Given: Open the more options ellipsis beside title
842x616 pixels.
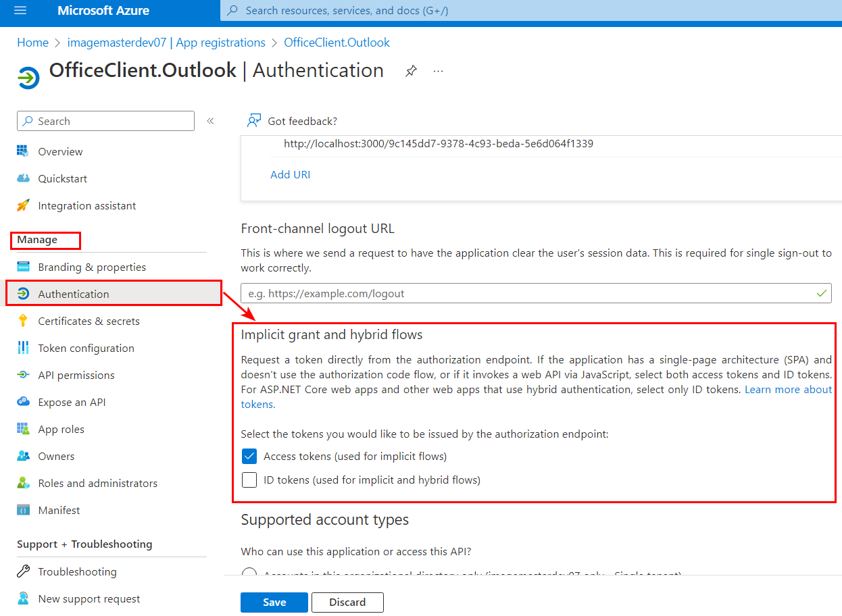Looking at the screenshot, I should click(438, 71).
